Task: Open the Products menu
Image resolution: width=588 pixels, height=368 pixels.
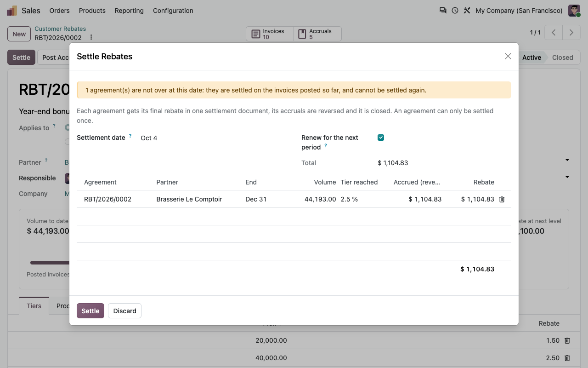Action: tap(92, 11)
